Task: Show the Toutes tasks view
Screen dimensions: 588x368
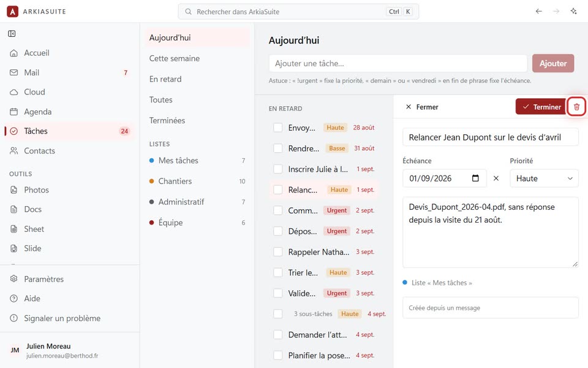Action: [x=197, y=100]
